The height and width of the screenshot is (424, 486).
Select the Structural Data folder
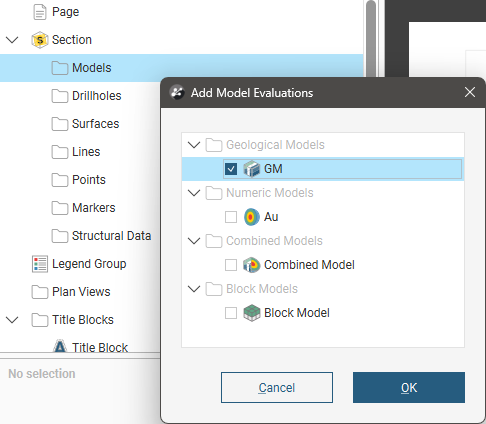click(101, 236)
